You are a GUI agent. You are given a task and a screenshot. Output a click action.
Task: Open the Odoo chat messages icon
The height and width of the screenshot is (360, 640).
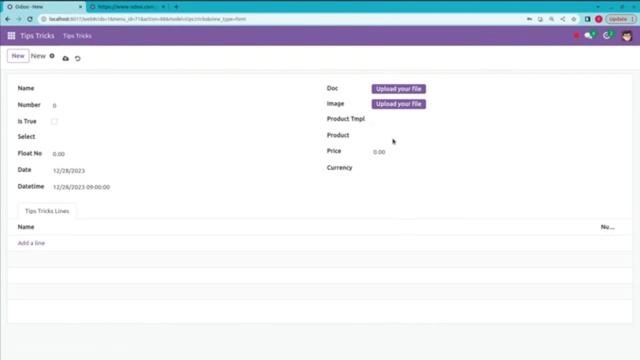tap(589, 36)
